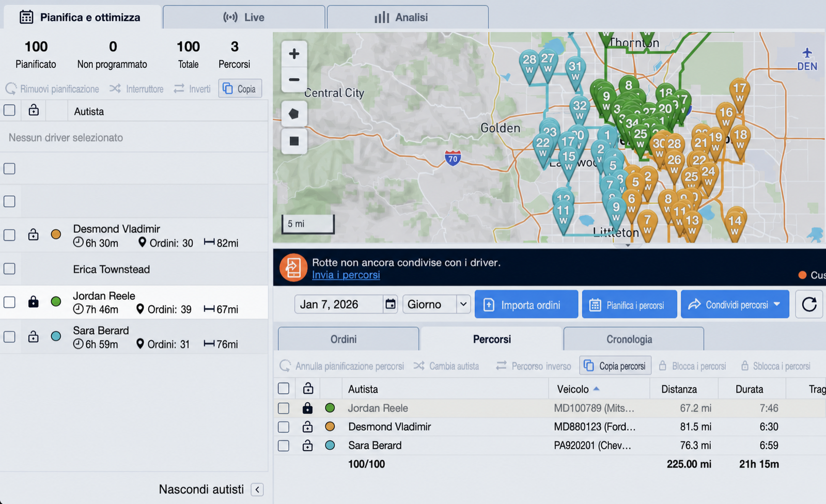The height and width of the screenshot is (504, 826).
Task: Click the Importa ordini button
Action: (526, 305)
